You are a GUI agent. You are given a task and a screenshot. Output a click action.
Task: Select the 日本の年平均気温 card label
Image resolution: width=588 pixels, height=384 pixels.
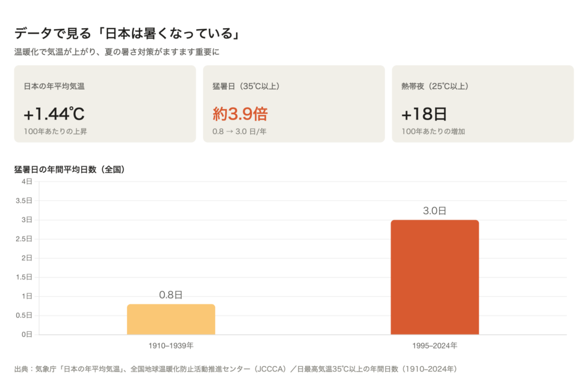[x=55, y=86]
